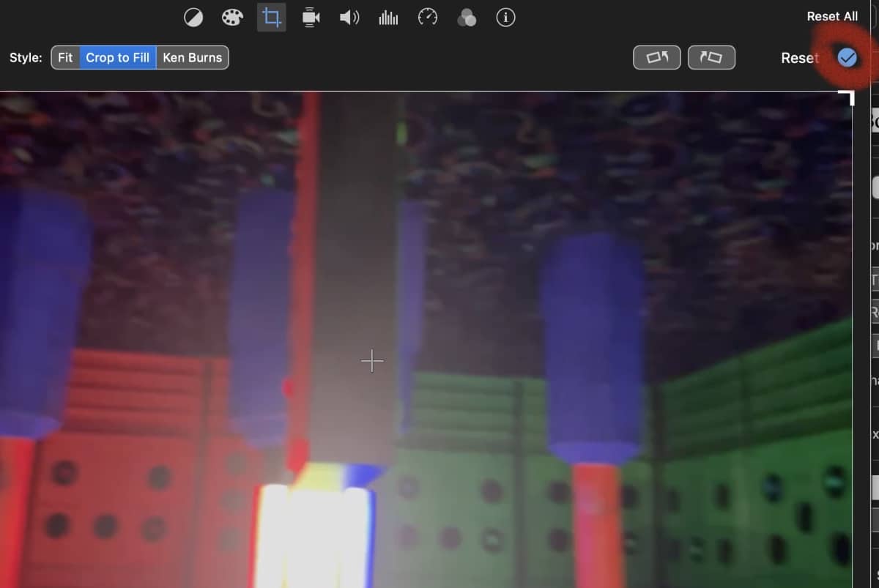Image resolution: width=879 pixels, height=588 pixels.
Task: Rotate the clip clockwise
Action: (711, 57)
